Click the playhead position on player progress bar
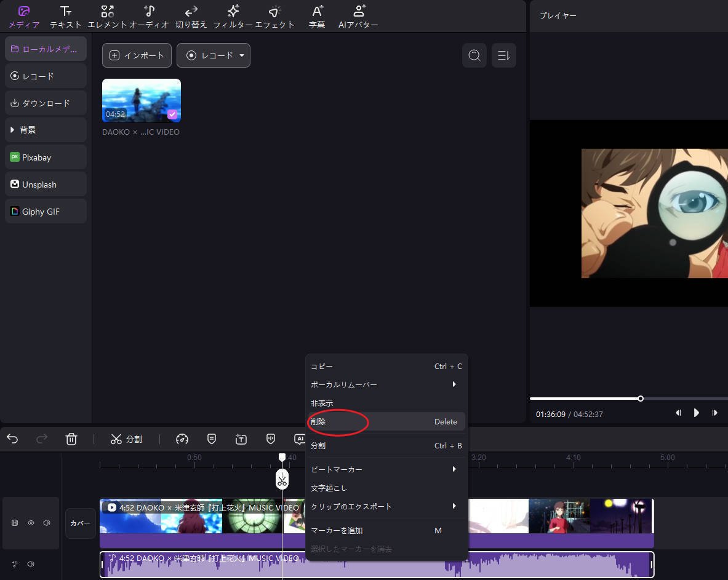The height and width of the screenshot is (580, 728). tap(641, 398)
